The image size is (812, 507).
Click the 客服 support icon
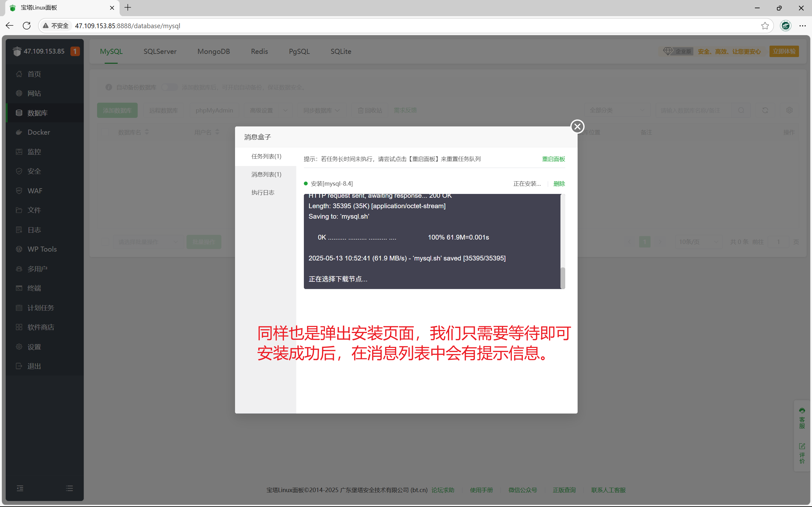tap(802, 411)
